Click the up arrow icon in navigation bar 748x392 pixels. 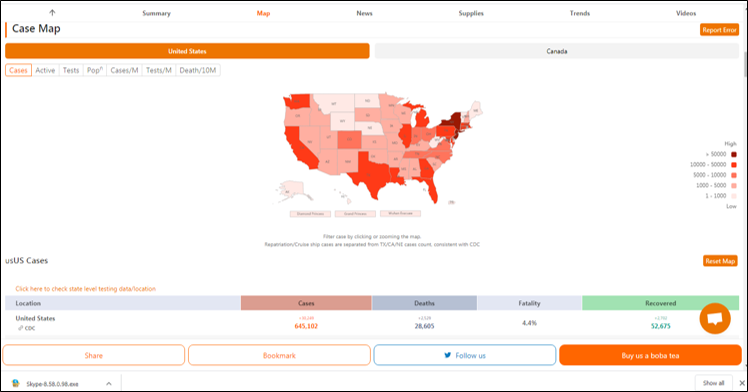pyautogui.click(x=52, y=13)
